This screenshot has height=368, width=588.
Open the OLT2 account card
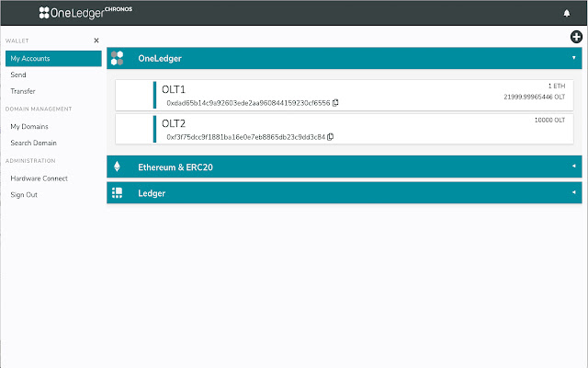[345, 129]
